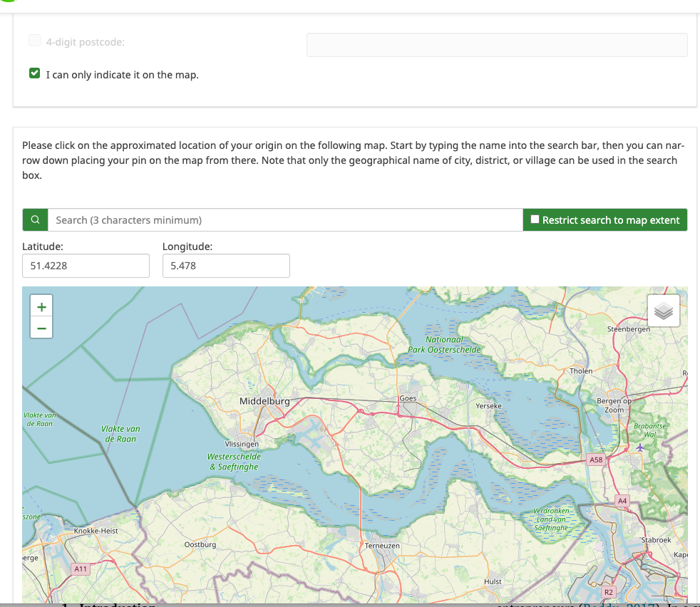This screenshot has width=700, height=607.
Task: Place pin on Goes on the map
Action: tap(408, 398)
